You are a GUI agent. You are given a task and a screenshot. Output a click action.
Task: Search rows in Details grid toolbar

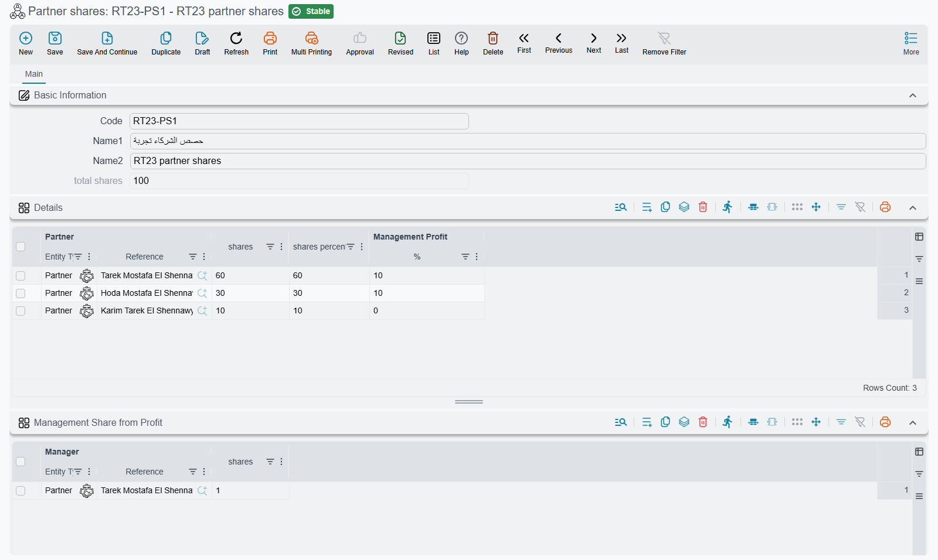tap(621, 207)
